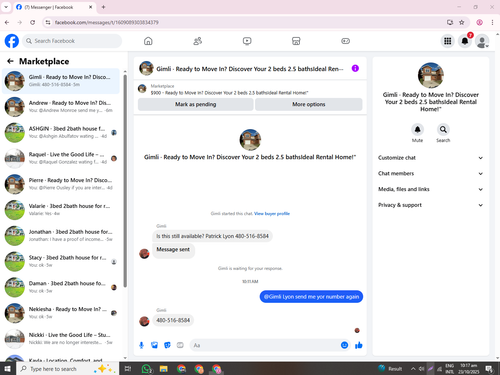Expand Customize chat section
The width and height of the screenshot is (500, 375).
(x=430, y=158)
